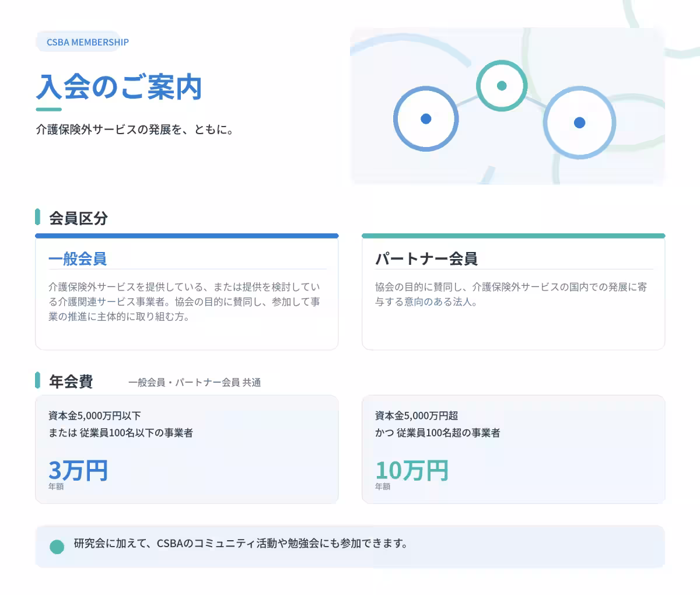Click the 一般会員 description paragraph
The height and width of the screenshot is (595, 700).
coord(184,302)
